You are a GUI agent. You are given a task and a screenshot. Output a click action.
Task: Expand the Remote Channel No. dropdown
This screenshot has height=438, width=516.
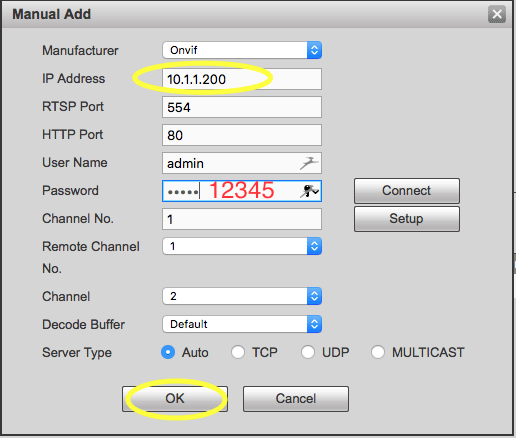click(x=242, y=246)
